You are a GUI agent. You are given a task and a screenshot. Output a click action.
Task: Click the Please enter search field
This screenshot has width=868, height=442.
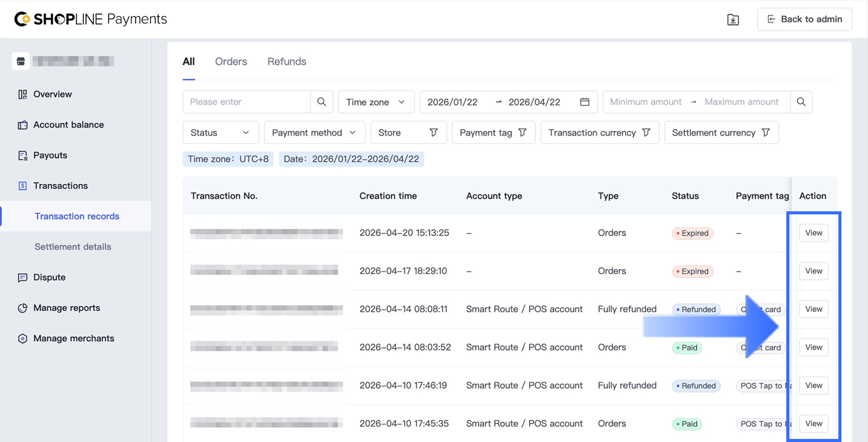[247, 102]
